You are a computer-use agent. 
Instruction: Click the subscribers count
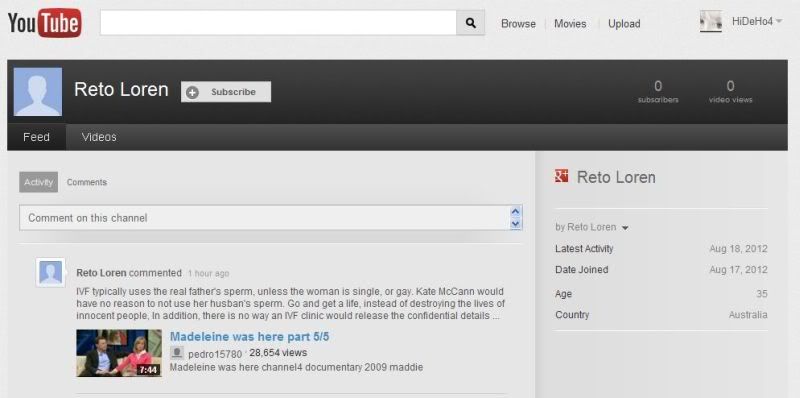(658, 91)
